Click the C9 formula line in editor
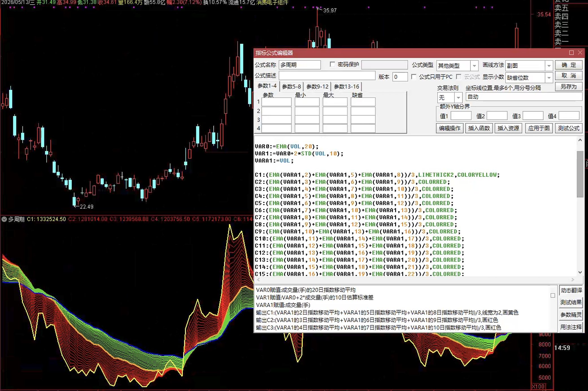Screen dimensions: 588x391 pyautogui.click(x=358, y=232)
